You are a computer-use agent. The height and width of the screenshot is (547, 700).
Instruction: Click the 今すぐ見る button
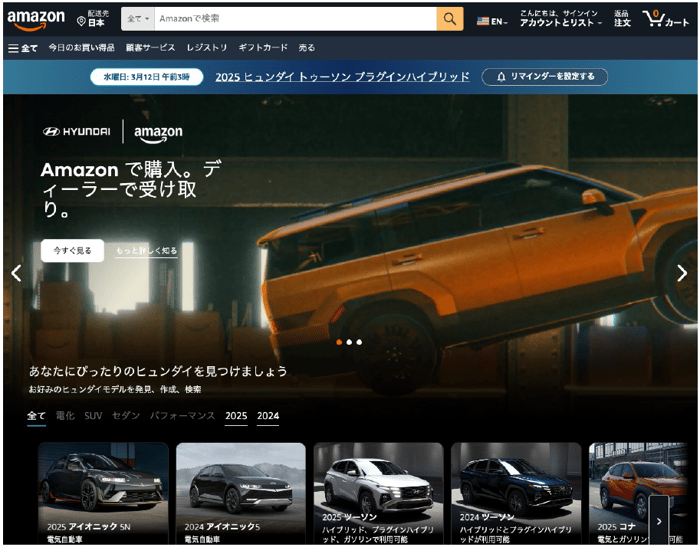(x=72, y=251)
